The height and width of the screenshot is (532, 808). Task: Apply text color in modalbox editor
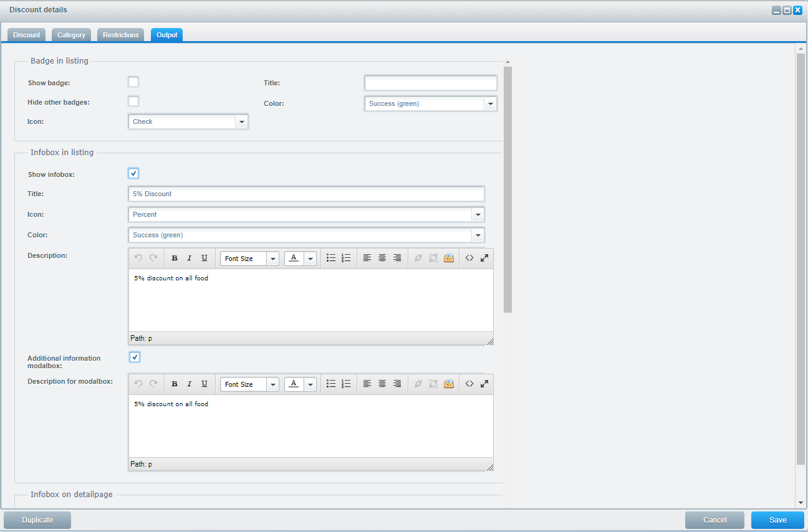coord(294,384)
